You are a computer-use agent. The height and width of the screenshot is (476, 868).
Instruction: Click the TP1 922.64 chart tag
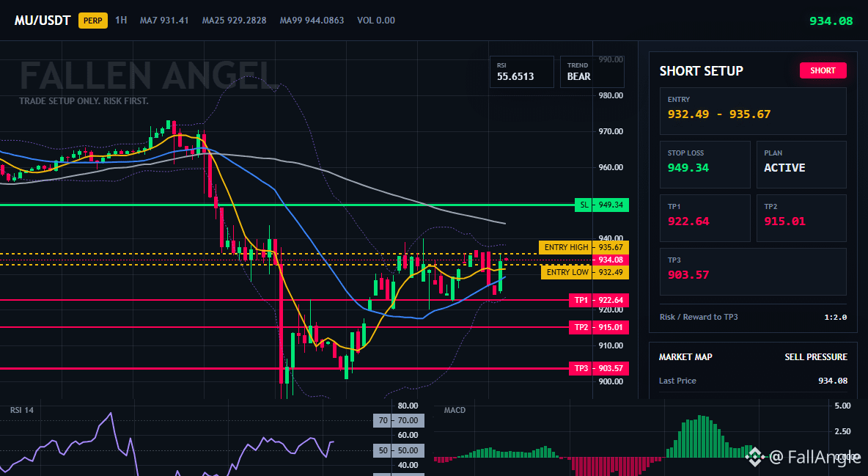click(x=598, y=300)
